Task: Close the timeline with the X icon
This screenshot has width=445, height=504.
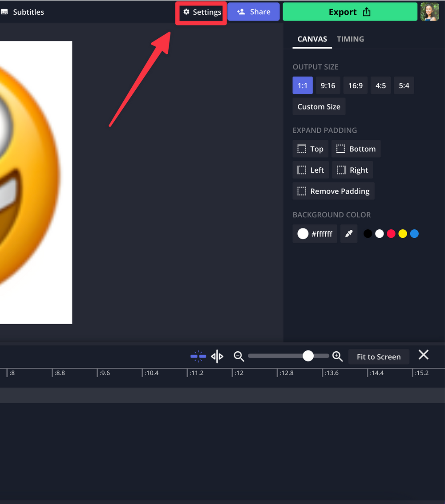Action: click(x=423, y=355)
